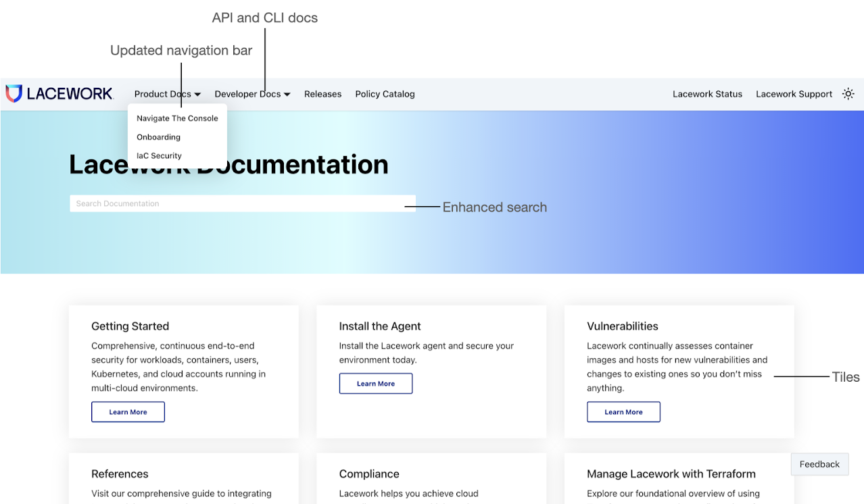Choose Onboarding from the dropdown list
This screenshot has height=504, width=864.
(x=159, y=137)
